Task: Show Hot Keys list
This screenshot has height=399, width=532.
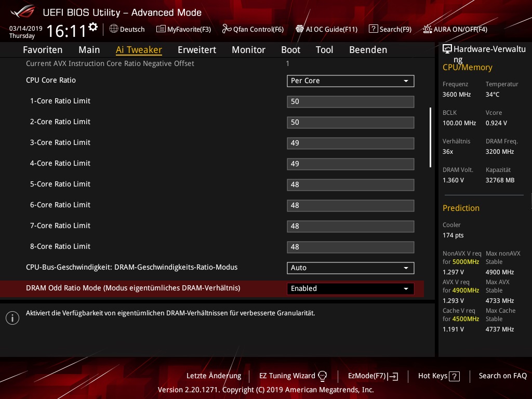Action: (438, 376)
